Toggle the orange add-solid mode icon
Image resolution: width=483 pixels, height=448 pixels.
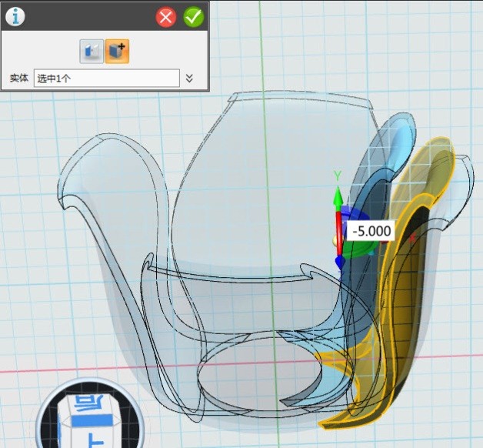117,52
